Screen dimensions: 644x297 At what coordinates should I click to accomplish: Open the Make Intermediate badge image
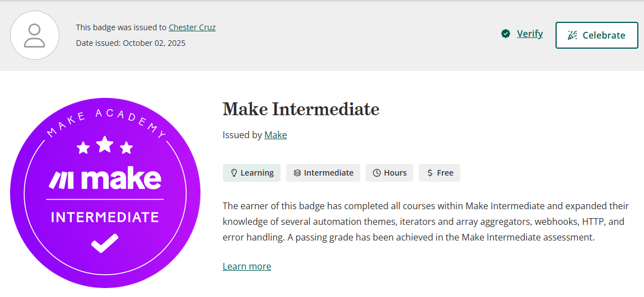coord(105,193)
